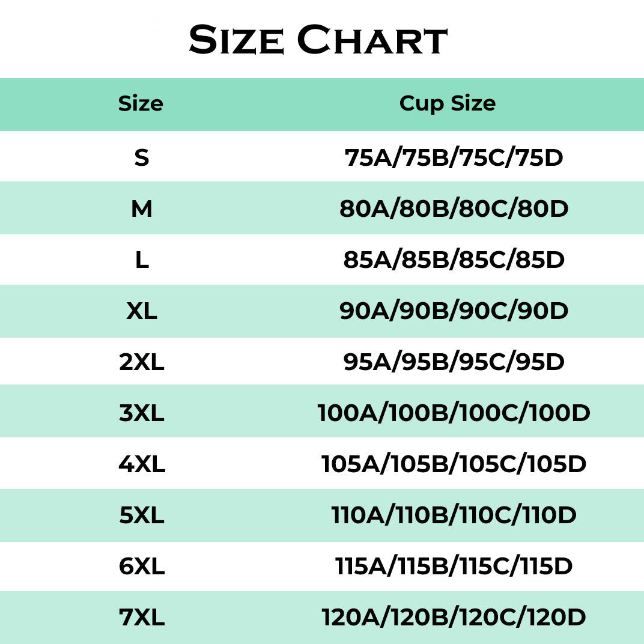Select the XL size cell

coord(141,311)
